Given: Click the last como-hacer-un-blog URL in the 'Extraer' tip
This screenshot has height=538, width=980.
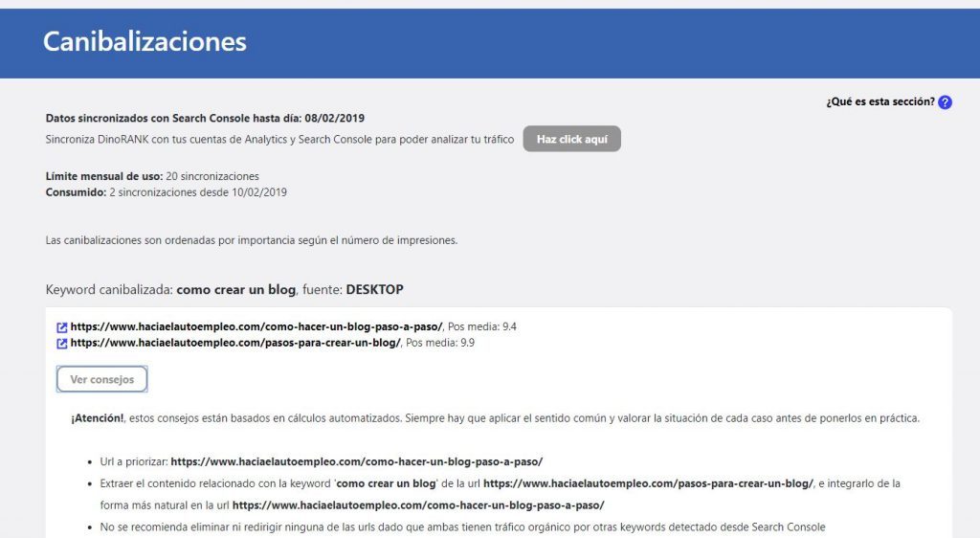Looking at the screenshot, I should pyautogui.click(x=417, y=505).
